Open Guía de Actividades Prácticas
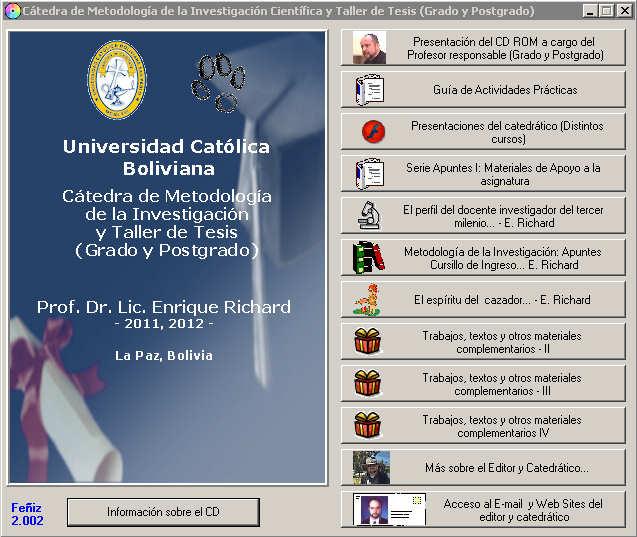This screenshot has height=537, width=637. pos(483,90)
